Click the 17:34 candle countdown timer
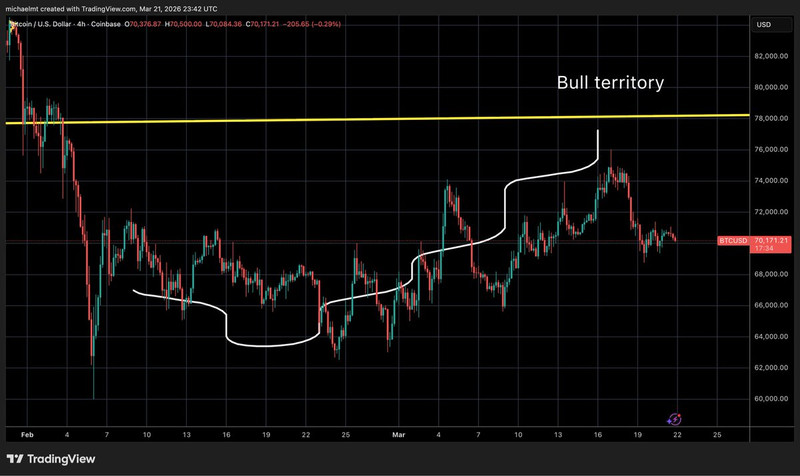This screenshot has height=476, width=800. click(765, 250)
